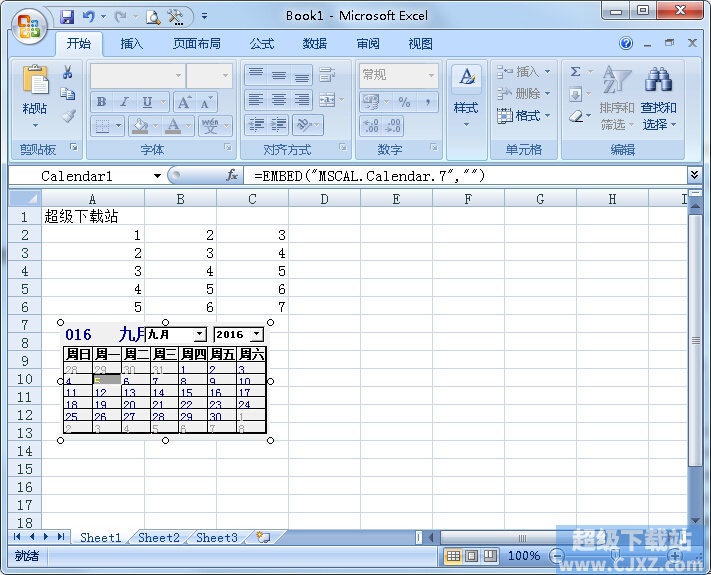Undo the last action

point(88,17)
